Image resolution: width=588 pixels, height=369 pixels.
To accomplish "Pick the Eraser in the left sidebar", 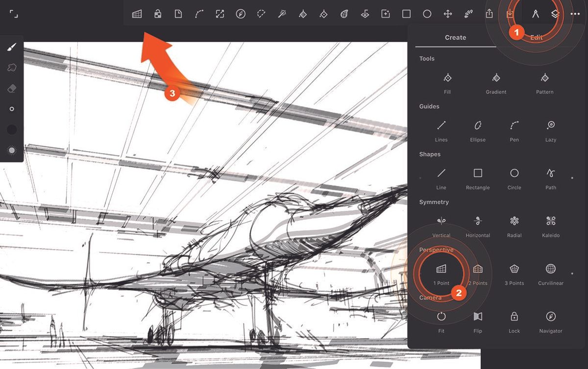I will (12, 88).
